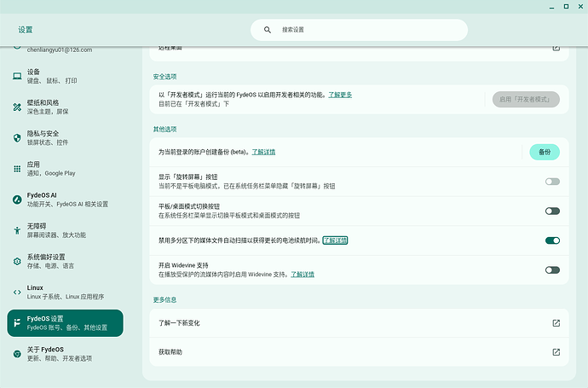Screen dimensions: 588x388
Task: Open 设备 settings section
Action: pyautogui.click(x=66, y=76)
